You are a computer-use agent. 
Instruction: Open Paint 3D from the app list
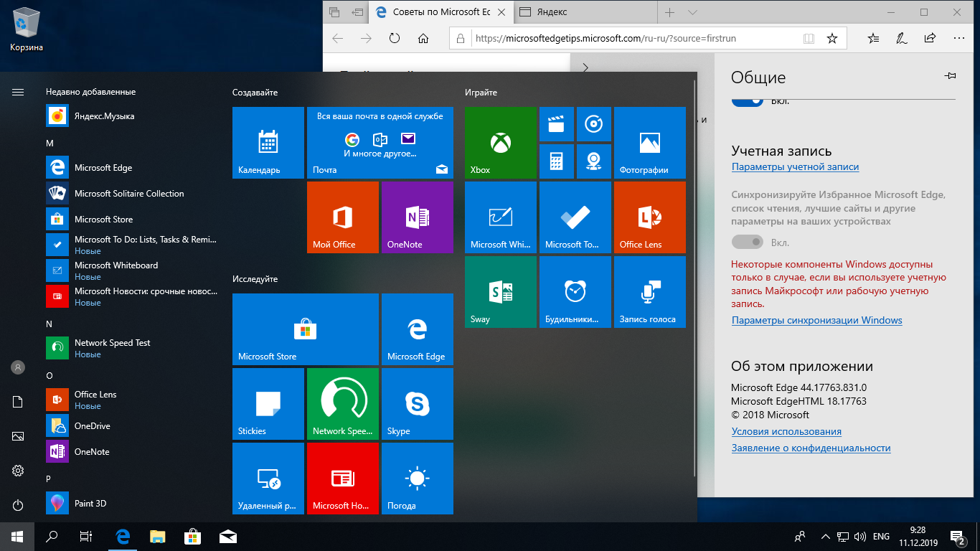[132, 504]
